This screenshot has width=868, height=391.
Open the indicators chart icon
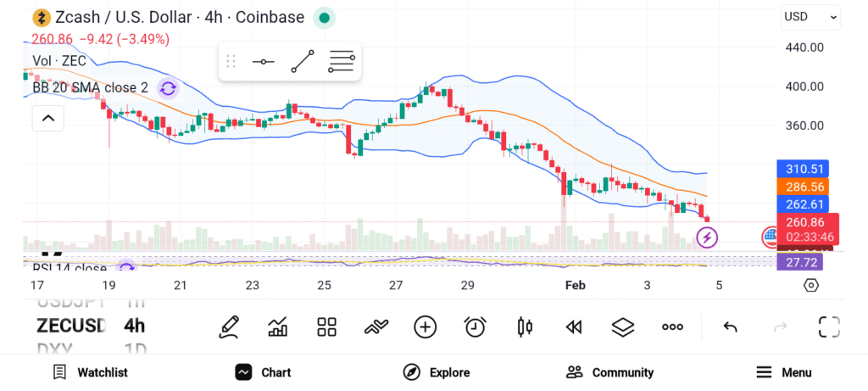pos(277,327)
